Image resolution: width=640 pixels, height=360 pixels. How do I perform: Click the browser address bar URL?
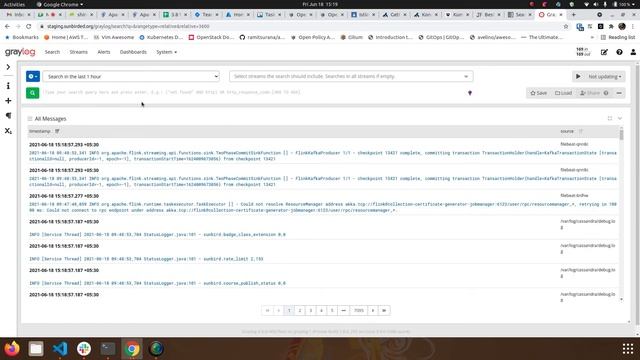[128, 26]
